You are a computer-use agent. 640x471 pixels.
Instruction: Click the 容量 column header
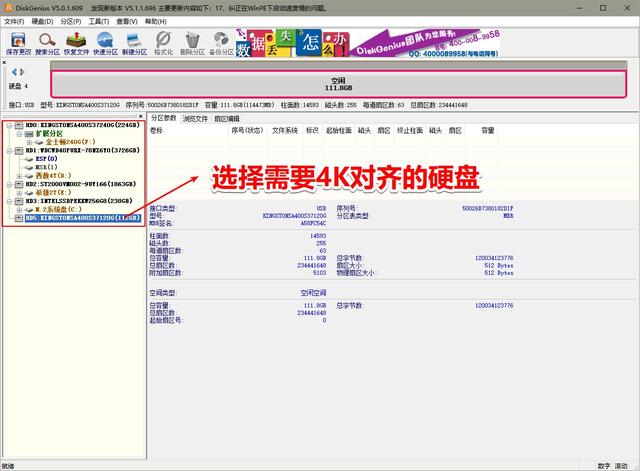[x=488, y=131]
